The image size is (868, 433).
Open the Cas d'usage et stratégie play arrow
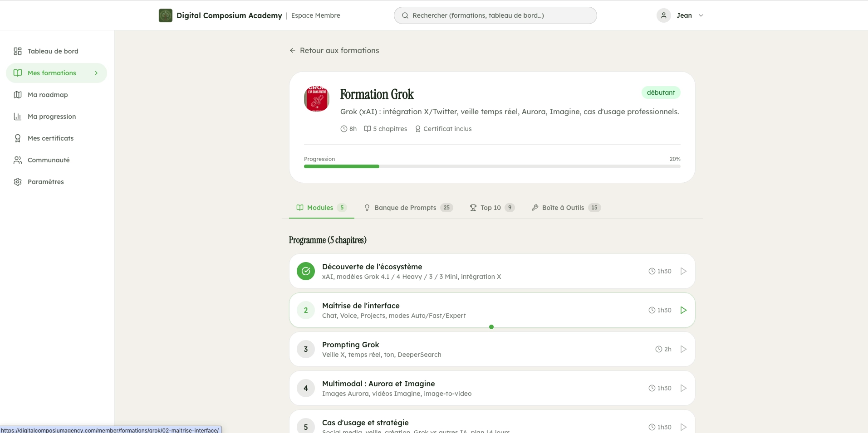[683, 426]
